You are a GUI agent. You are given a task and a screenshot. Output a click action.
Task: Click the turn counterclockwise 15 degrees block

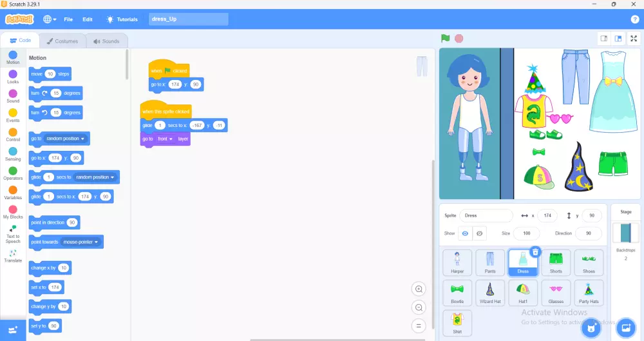[55, 113]
